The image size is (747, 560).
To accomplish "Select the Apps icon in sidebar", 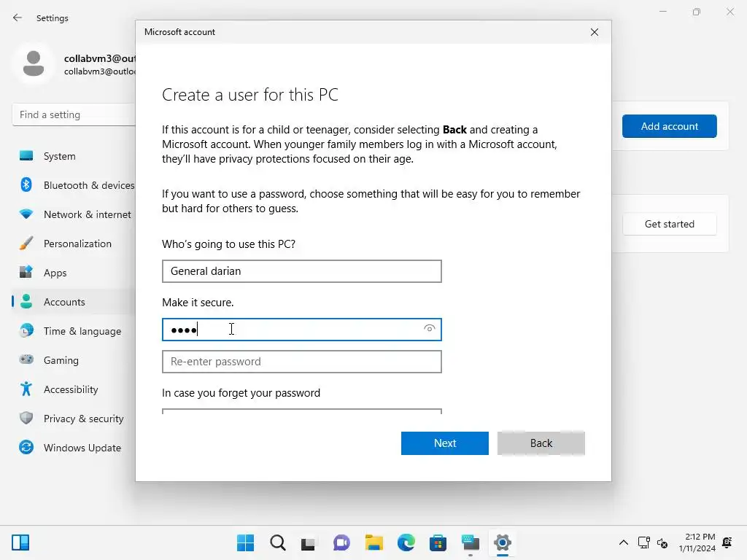I will [26, 273].
